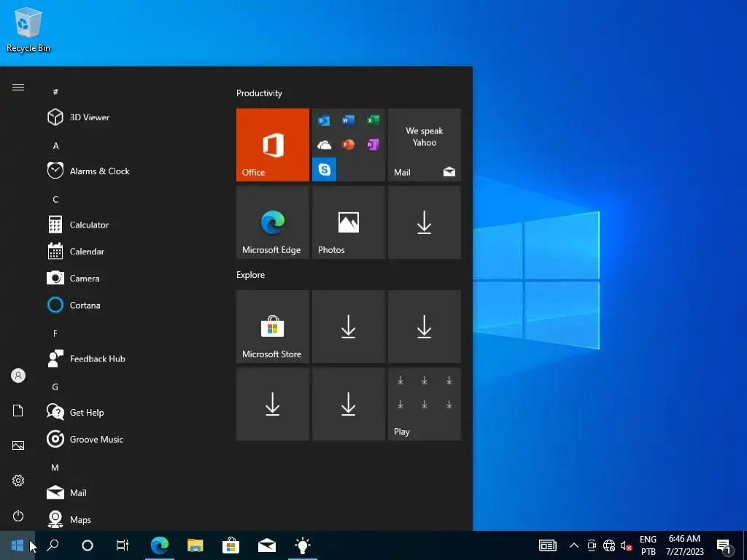Image resolution: width=747 pixels, height=560 pixels.
Task: Click the Power button in Start sidebar
Action: click(18, 516)
